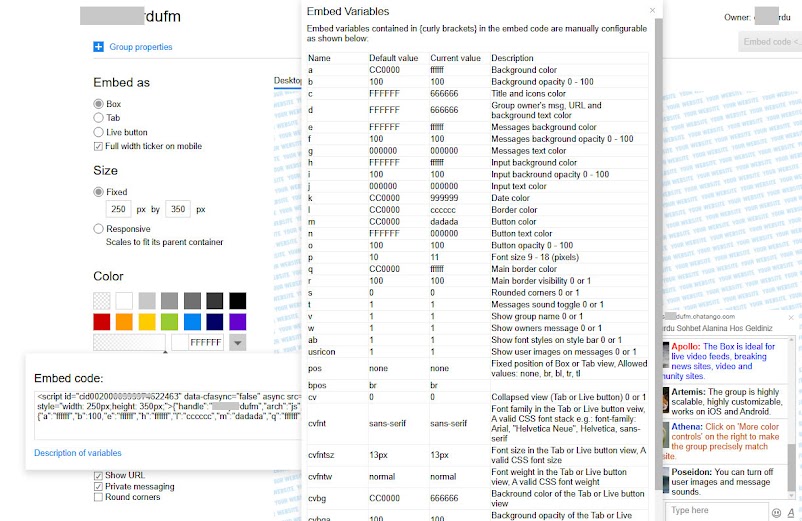Select the Live button embed option
802x521 pixels.
[98, 132]
